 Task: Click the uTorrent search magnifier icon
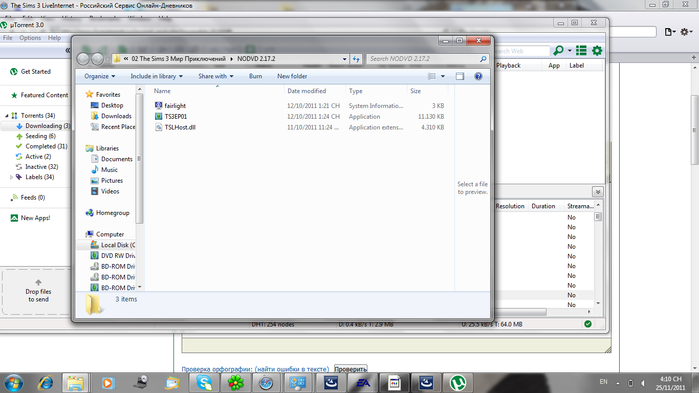click(x=558, y=51)
